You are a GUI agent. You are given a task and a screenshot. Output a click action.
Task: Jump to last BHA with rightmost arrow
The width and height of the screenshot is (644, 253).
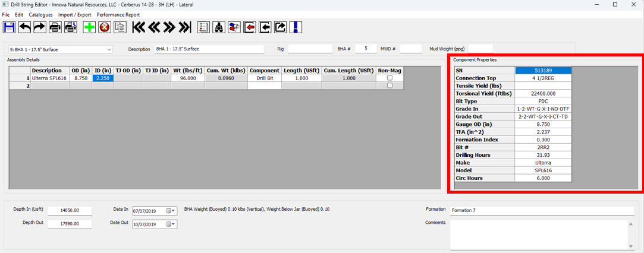pyautogui.click(x=185, y=27)
